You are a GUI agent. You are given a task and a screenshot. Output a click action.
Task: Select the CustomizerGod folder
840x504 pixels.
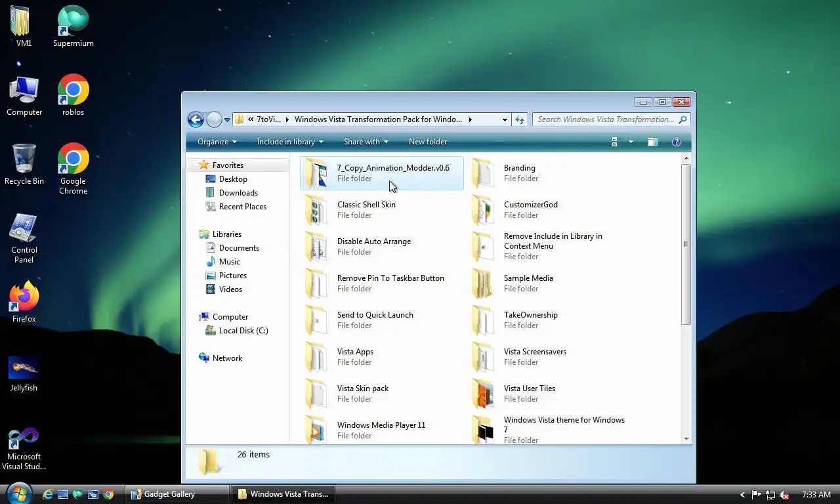pos(549,210)
